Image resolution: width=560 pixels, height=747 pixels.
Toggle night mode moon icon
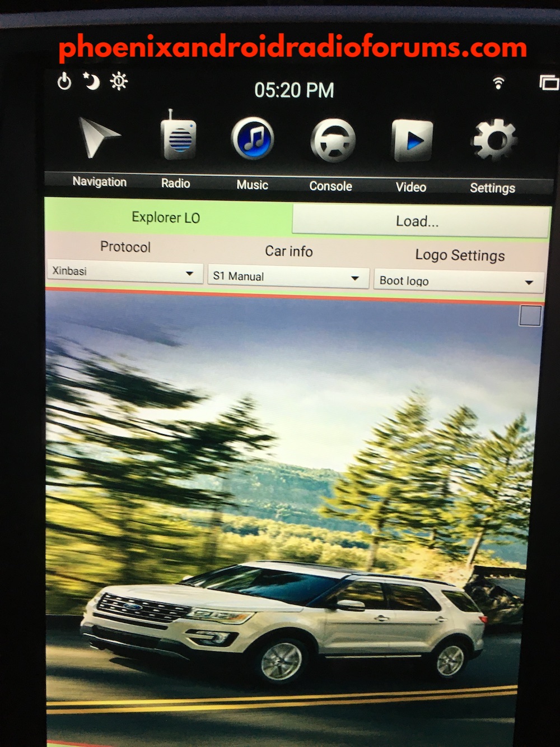91,81
